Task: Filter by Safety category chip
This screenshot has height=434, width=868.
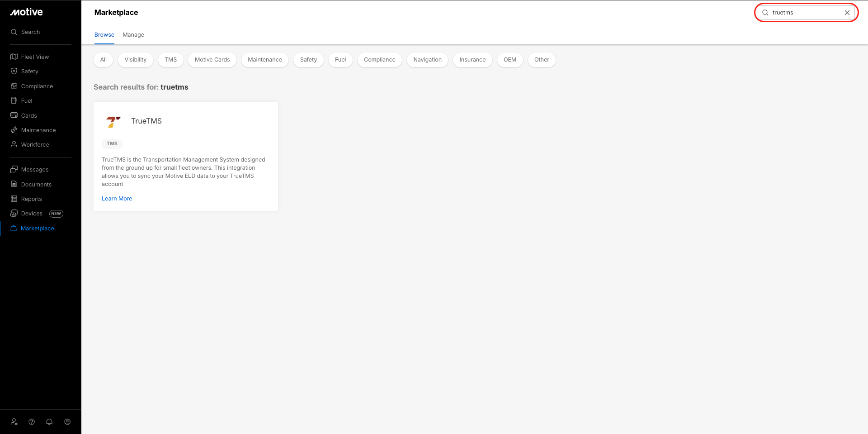Action: 309,60
